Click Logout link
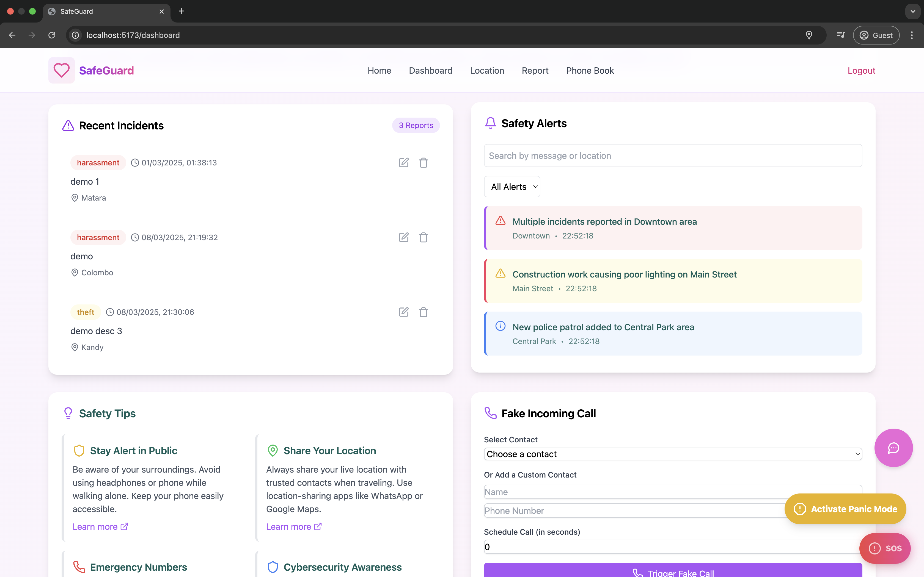The image size is (924, 577). [x=861, y=71]
